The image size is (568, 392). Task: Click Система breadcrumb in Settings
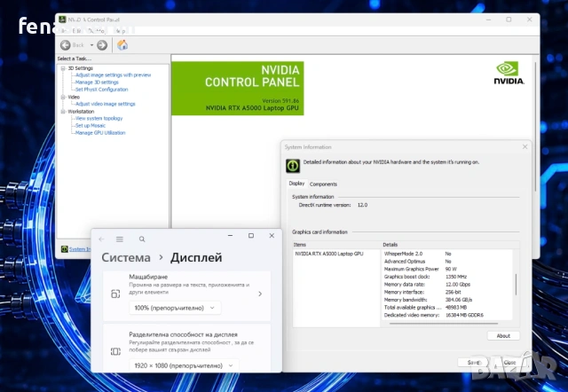click(x=126, y=257)
